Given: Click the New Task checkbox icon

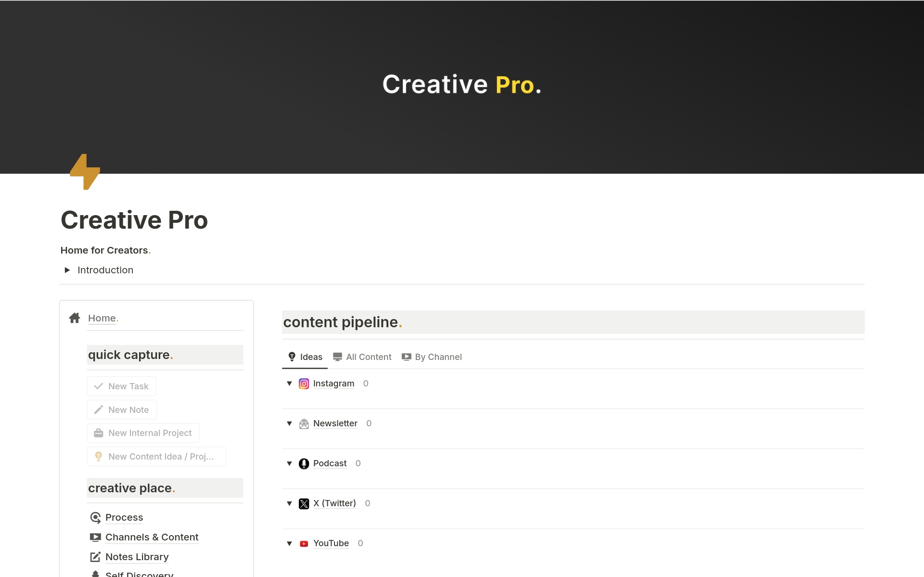Looking at the screenshot, I should (x=98, y=385).
